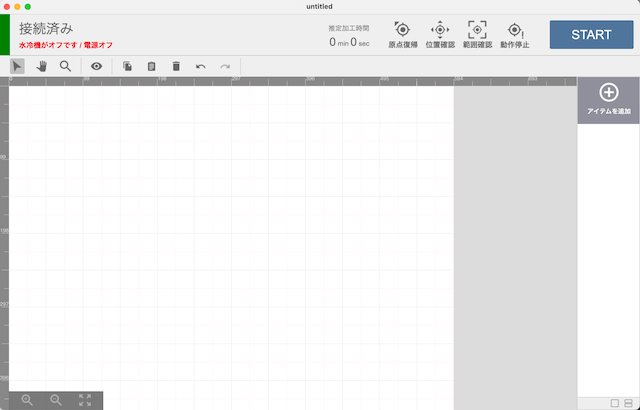Screen dimensions: 640x410
Task: Switch to single panel layout icon
Action: [x=614, y=402]
